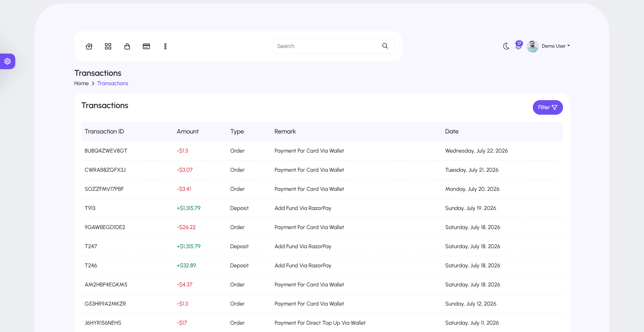Click the Demo User avatar picture
The height and width of the screenshot is (332, 644).
click(x=533, y=46)
